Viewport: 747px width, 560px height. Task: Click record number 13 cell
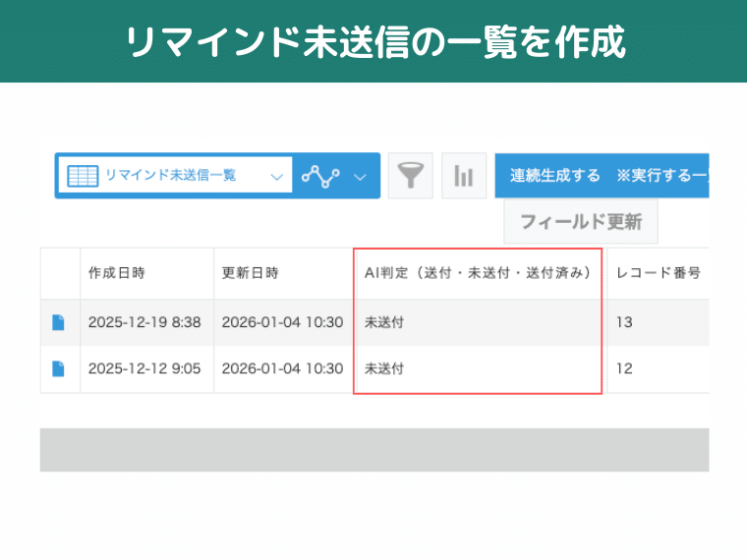625,322
